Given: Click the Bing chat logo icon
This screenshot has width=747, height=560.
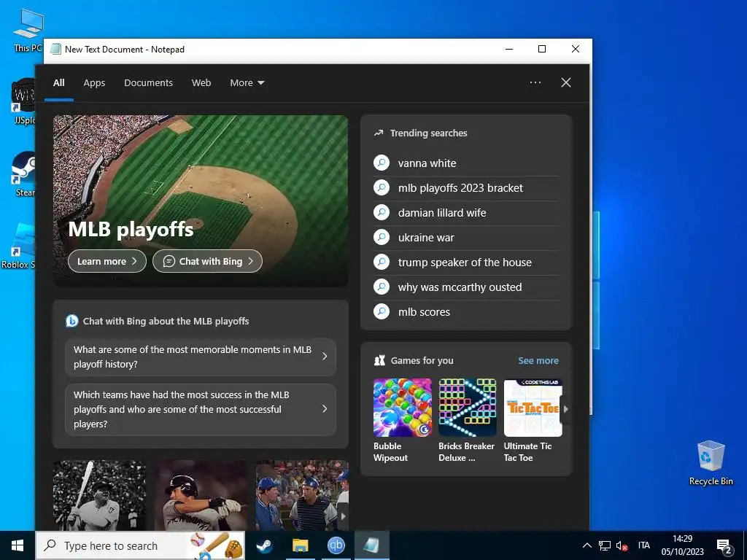Looking at the screenshot, I should 72,321.
